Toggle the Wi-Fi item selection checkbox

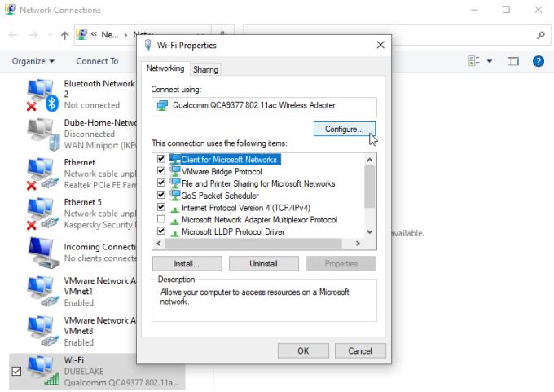[x=16, y=371]
